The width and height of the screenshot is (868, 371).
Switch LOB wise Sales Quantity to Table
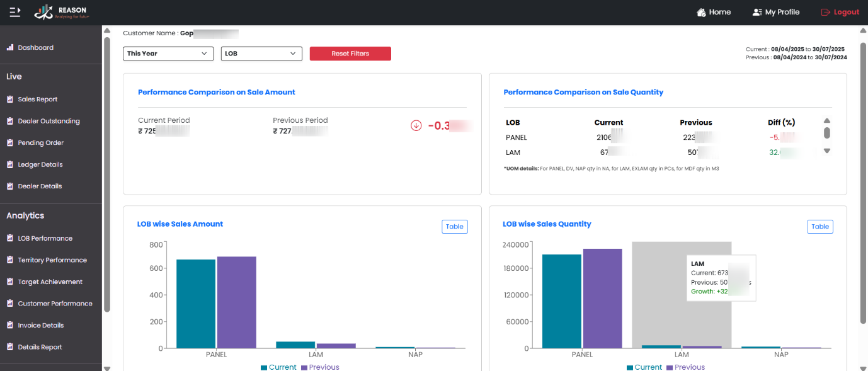pos(819,227)
